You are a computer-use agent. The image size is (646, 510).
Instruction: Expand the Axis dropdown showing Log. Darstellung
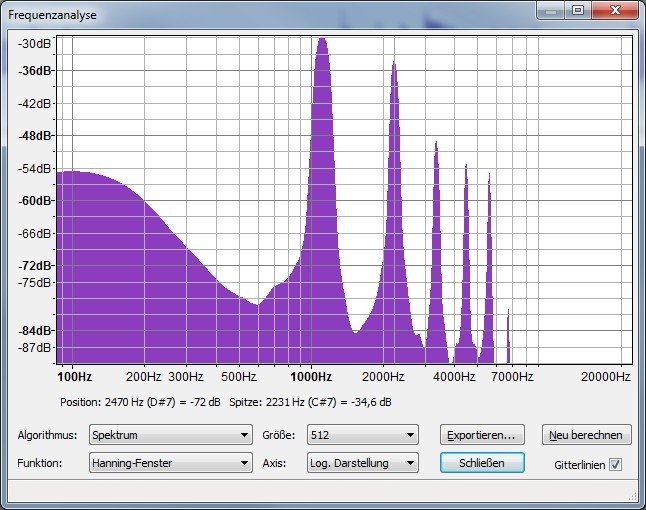[362, 463]
